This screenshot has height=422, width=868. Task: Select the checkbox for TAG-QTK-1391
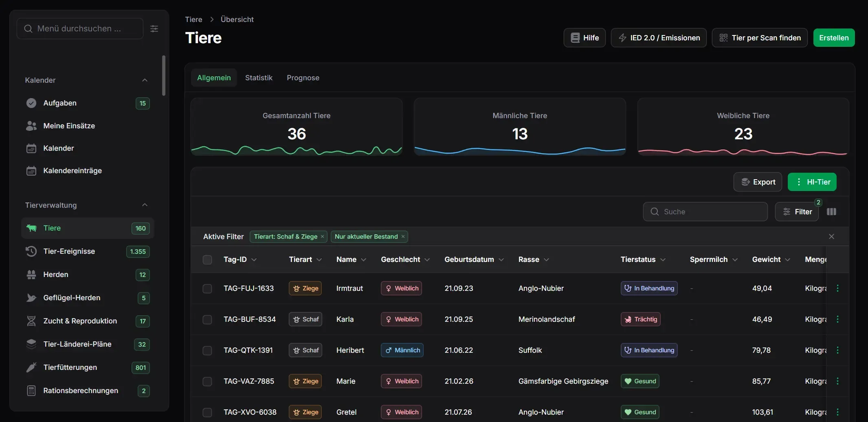click(207, 350)
